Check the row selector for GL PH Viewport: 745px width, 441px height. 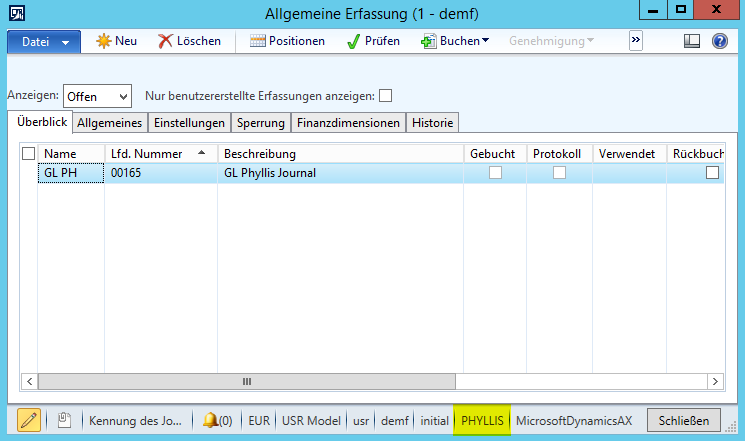tap(29, 173)
